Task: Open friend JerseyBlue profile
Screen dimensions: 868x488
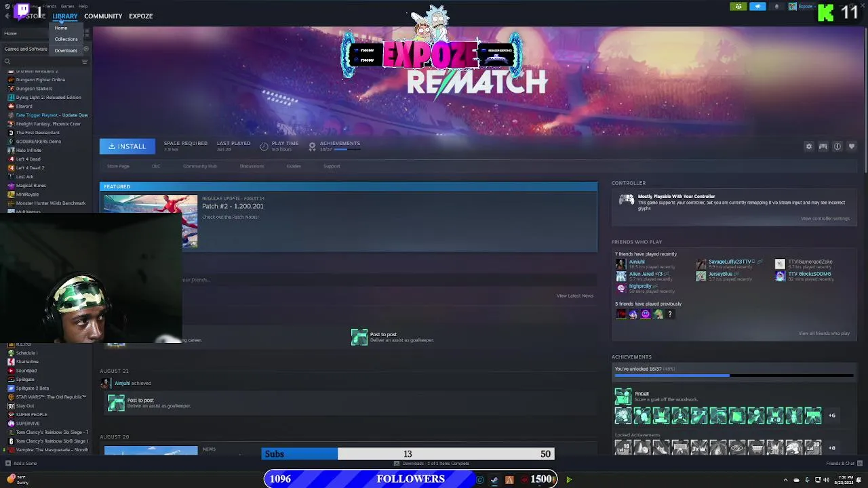Action: point(720,274)
